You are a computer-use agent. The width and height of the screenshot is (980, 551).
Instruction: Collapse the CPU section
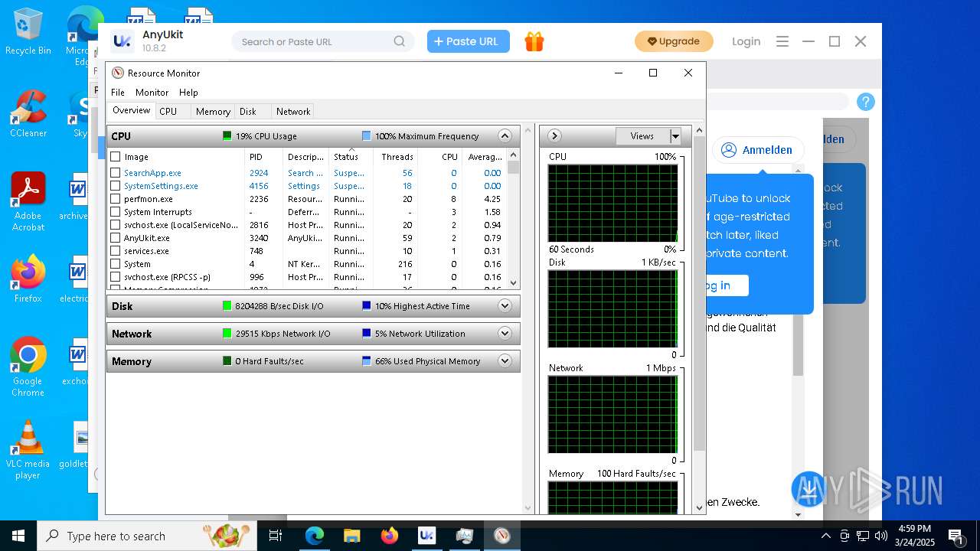tap(505, 136)
